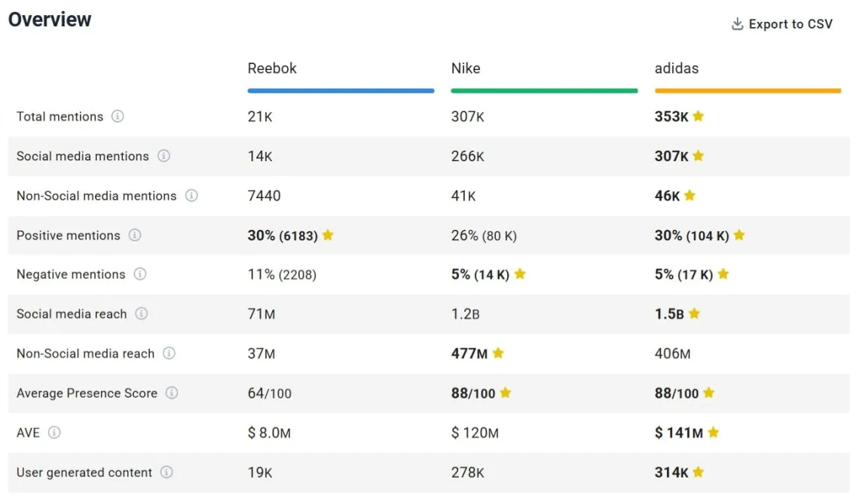This screenshot has width=859, height=504.
Task: Click Nike's $ 120M AVE value
Action: [x=475, y=432]
